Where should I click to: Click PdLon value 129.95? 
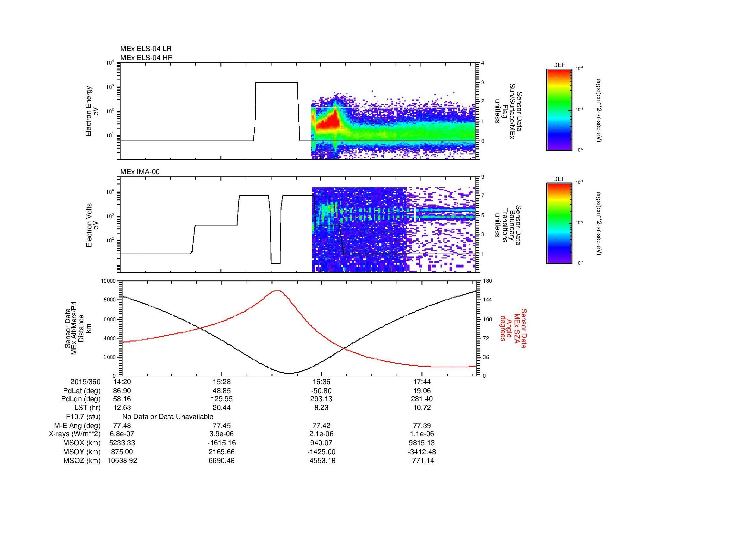point(222,399)
